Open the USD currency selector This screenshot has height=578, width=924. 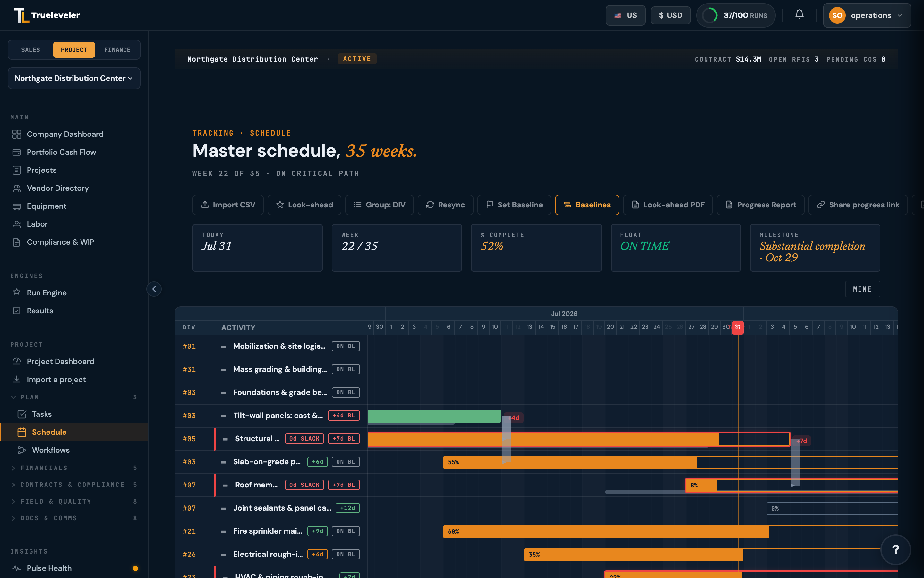671,15
